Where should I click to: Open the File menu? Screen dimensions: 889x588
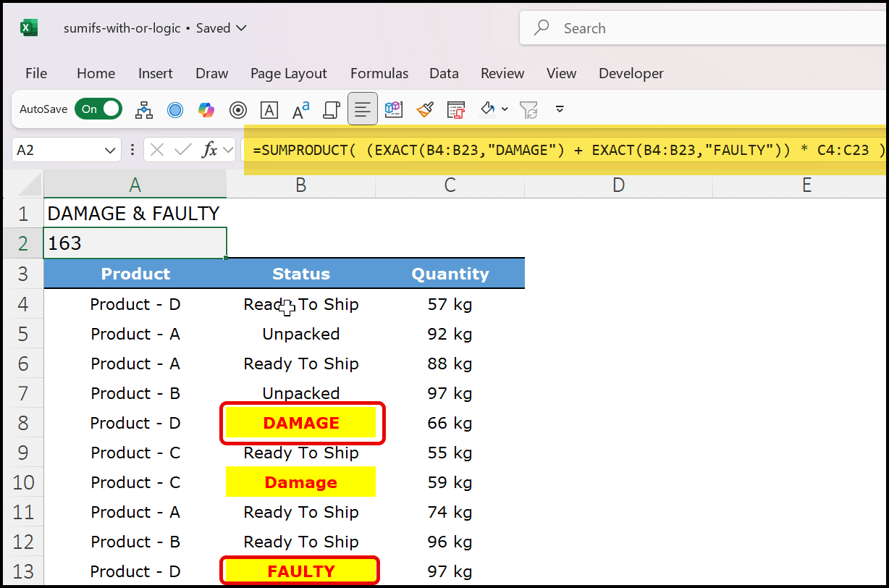[36, 73]
